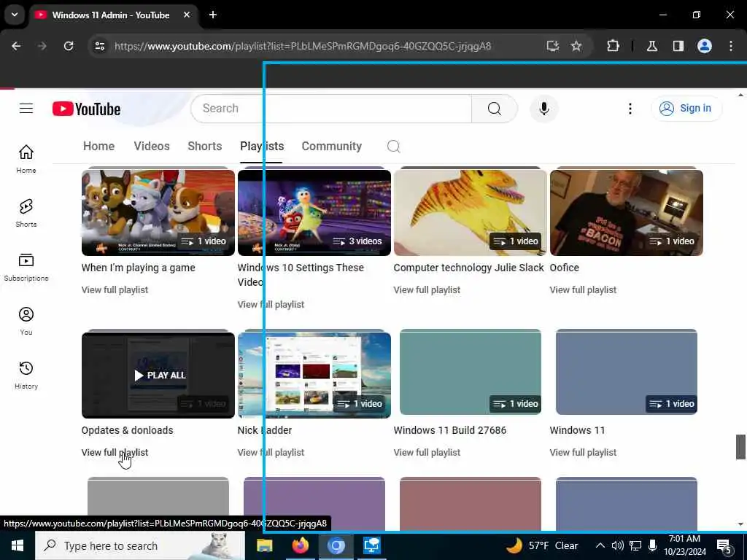Open the volume control in tray
Screen dimensions: 747x560
coord(617,545)
